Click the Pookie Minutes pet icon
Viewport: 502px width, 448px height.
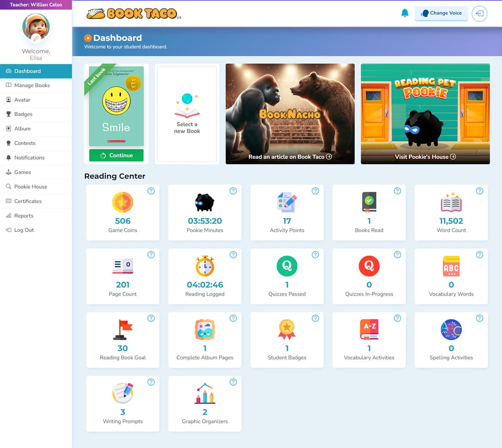pos(205,202)
